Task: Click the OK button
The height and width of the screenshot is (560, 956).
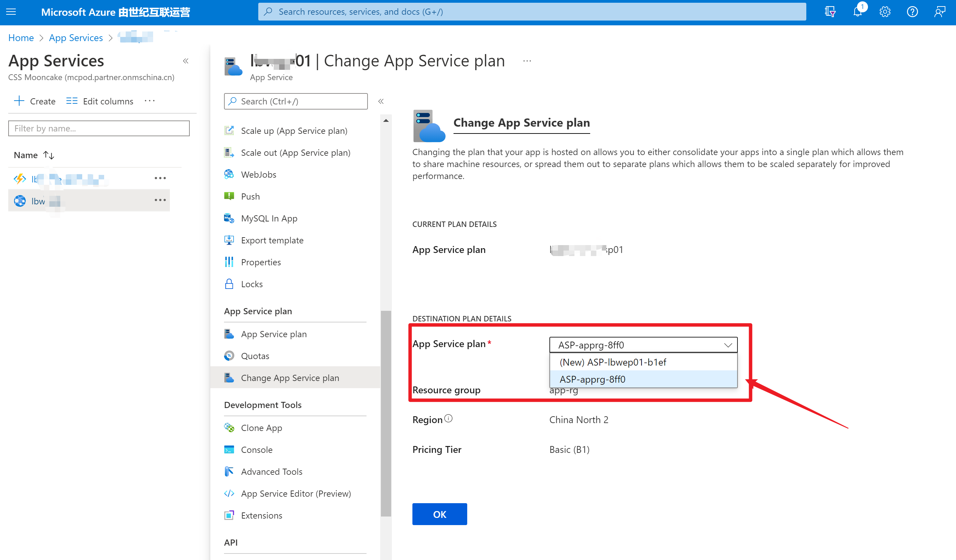Action: [439, 514]
